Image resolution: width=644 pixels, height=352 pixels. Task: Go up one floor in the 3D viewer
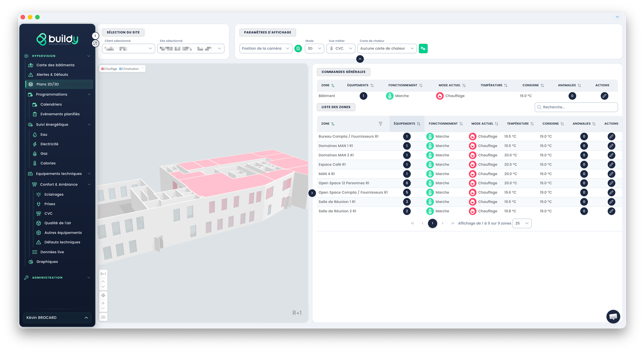(103, 281)
